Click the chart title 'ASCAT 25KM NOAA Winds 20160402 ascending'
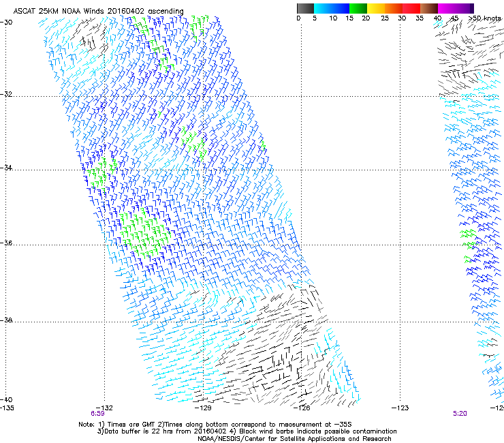 [x=98, y=12]
